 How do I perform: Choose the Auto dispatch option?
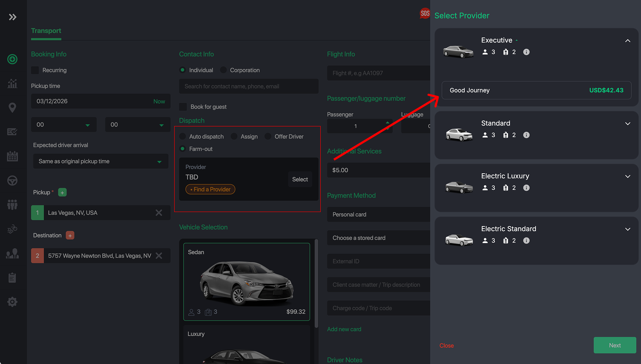(x=183, y=137)
